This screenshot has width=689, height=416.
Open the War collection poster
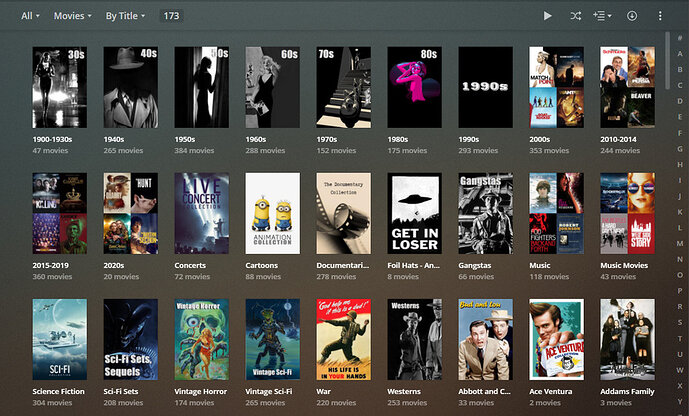(x=344, y=340)
